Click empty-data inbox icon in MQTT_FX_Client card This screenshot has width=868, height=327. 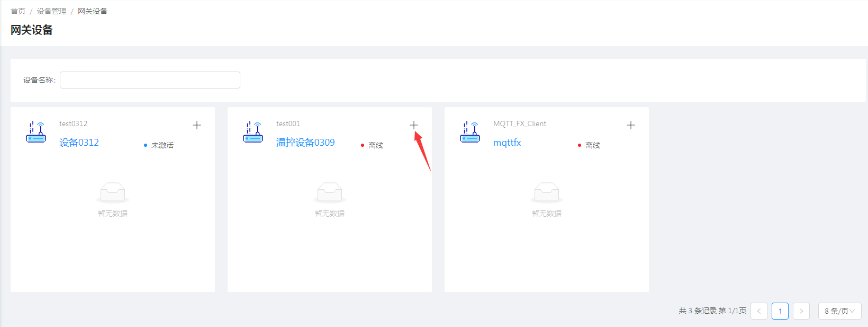coord(547,192)
